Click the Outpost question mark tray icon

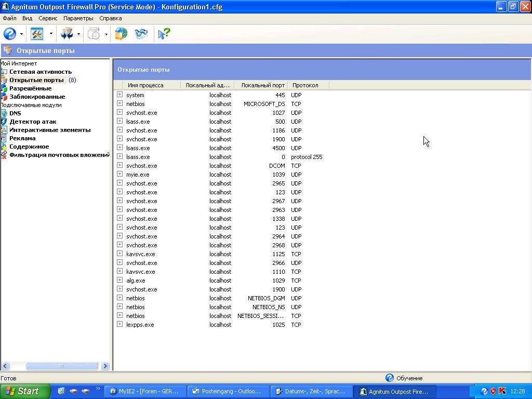[x=484, y=392]
